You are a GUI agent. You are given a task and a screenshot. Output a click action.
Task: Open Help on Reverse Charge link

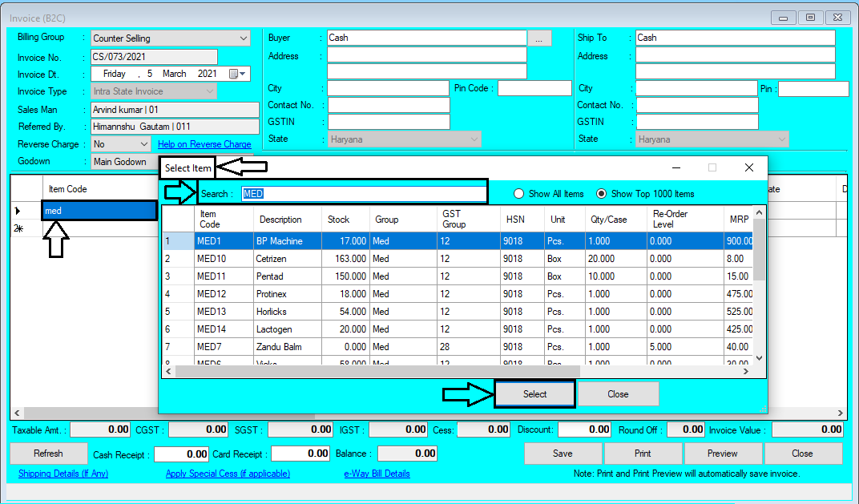coord(204,143)
